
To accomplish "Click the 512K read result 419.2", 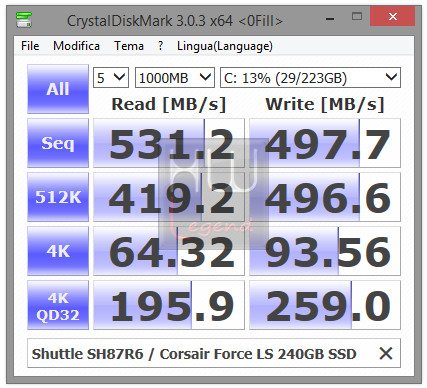I will (169, 197).
